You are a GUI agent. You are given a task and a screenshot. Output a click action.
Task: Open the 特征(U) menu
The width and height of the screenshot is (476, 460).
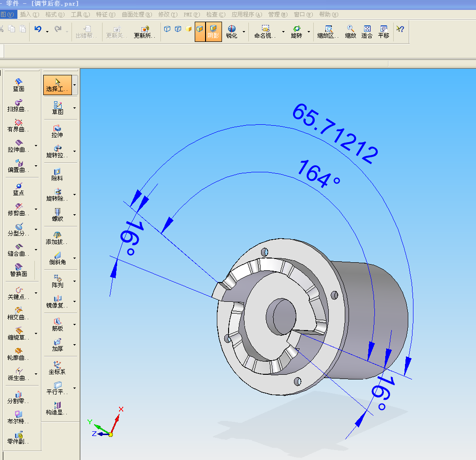[106, 14]
